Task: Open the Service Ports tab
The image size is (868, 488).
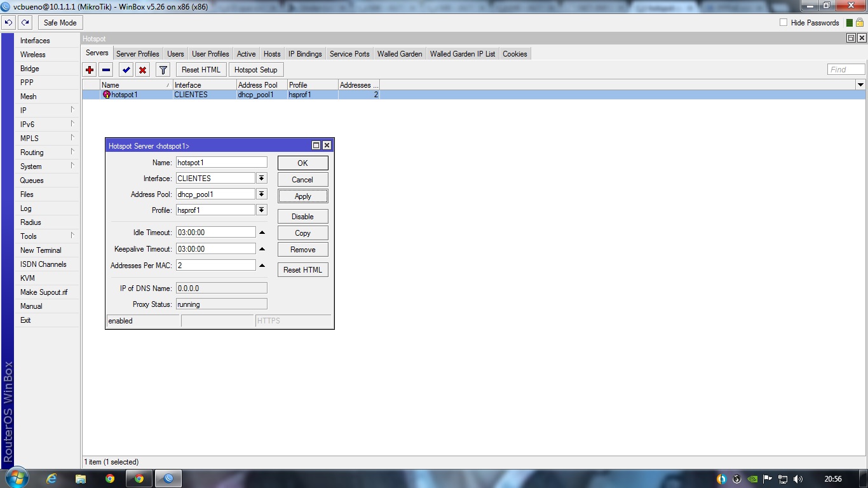Action: (349, 54)
